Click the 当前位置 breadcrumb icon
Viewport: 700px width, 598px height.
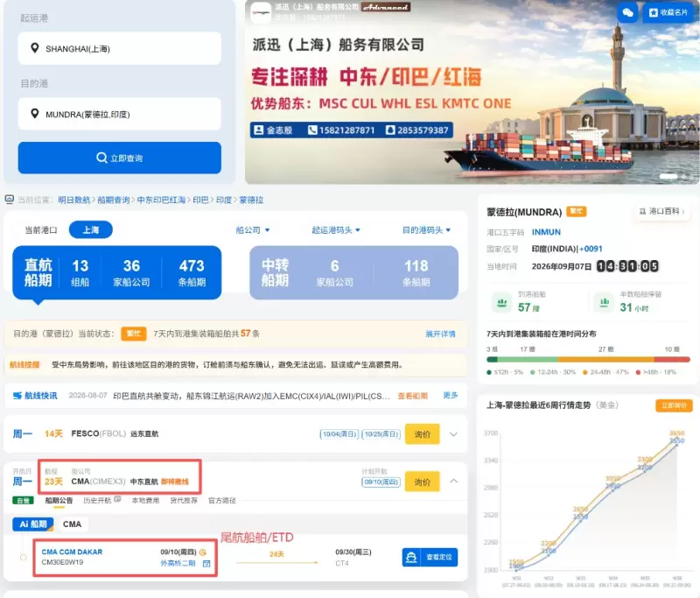[x=10, y=200]
